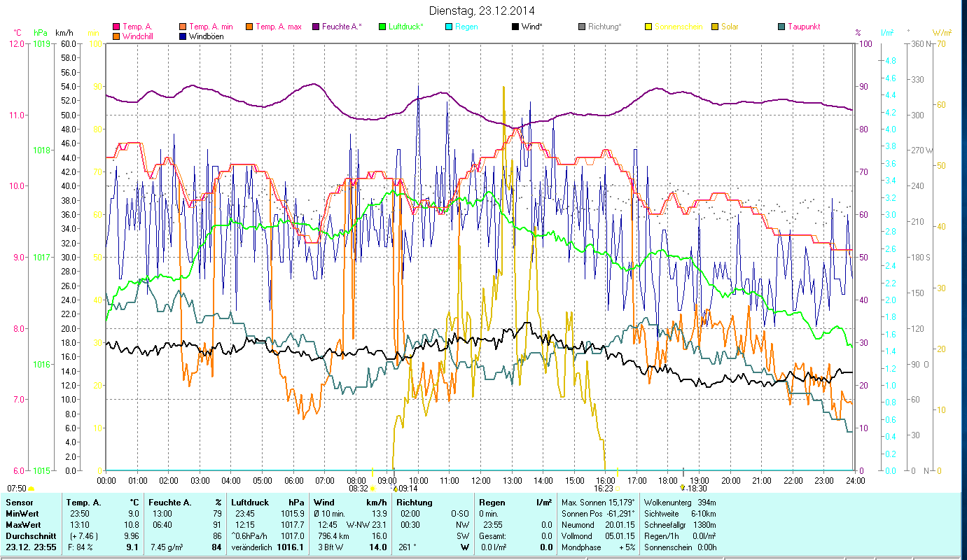The width and height of the screenshot is (967, 560).
Task: Select the MaxWert row label
Action: coord(24,525)
